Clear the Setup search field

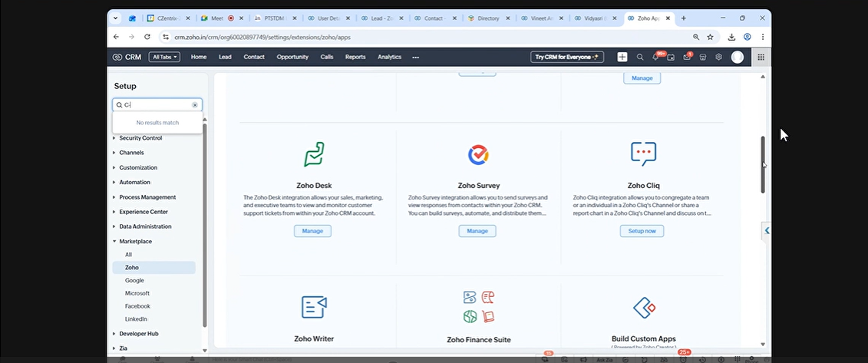pos(195,105)
